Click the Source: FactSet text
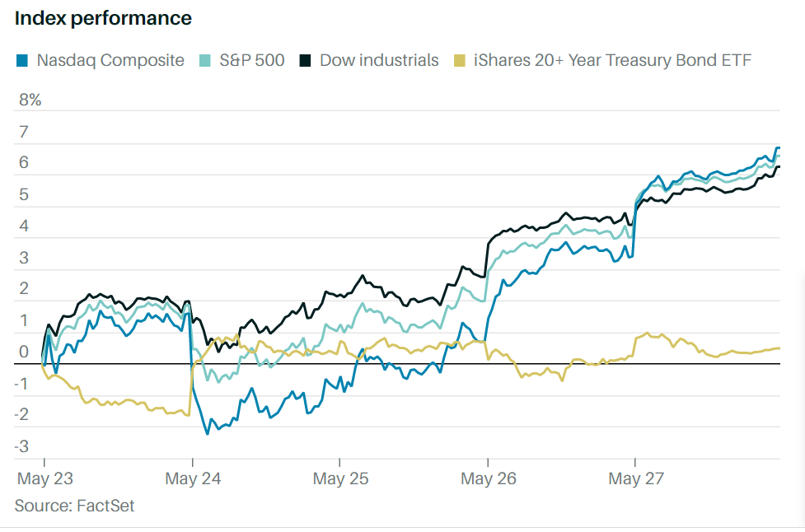The width and height of the screenshot is (805, 532). click(x=74, y=505)
